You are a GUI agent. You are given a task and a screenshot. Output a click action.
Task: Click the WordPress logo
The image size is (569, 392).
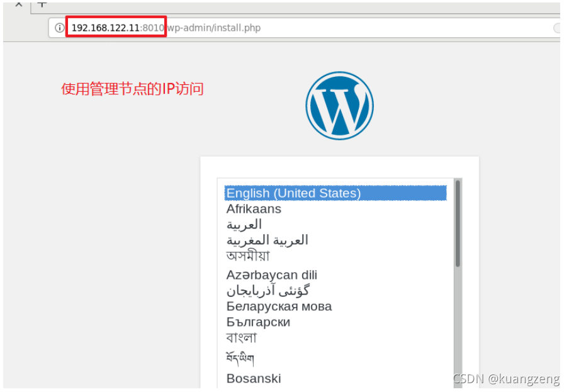click(340, 106)
